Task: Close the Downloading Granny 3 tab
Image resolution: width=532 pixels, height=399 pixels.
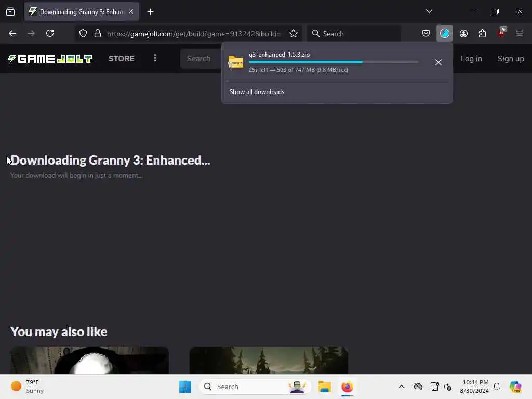Action: click(130, 11)
